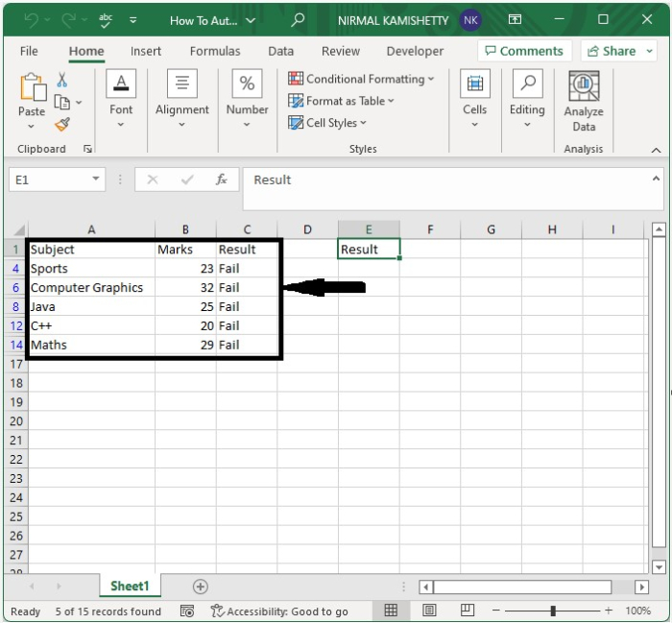Click the Share button
Screen dimensions: 672x623
point(612,51)
